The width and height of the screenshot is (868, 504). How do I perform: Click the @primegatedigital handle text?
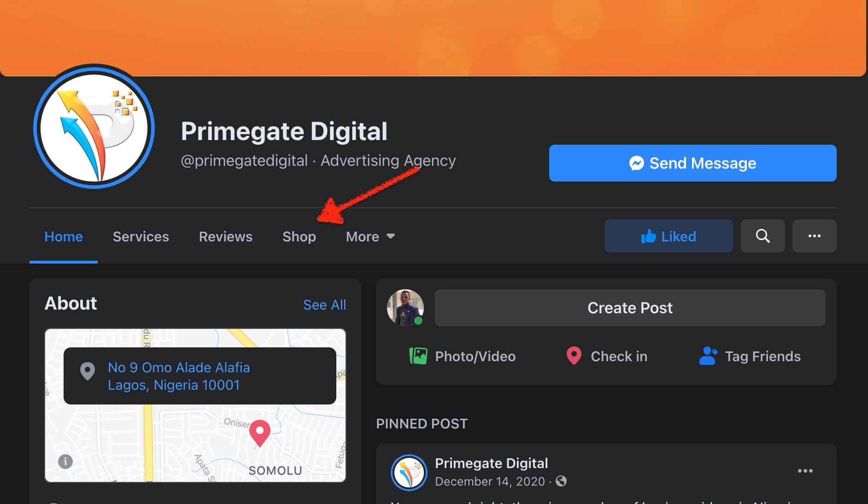click(244, 160)
